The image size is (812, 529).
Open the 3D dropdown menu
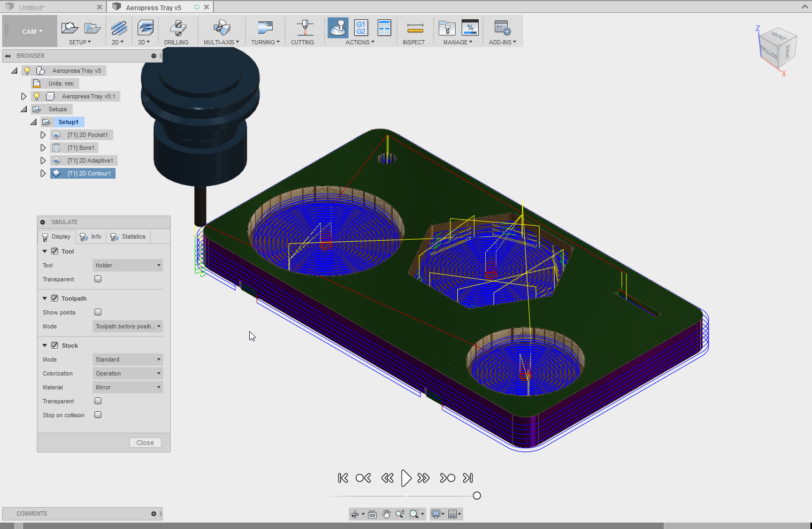tap(144, 42)
